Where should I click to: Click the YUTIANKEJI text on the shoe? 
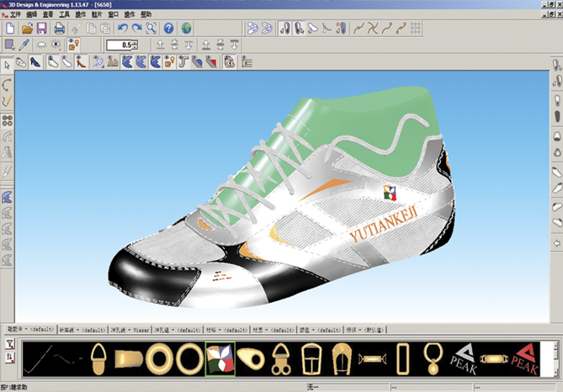384,223
